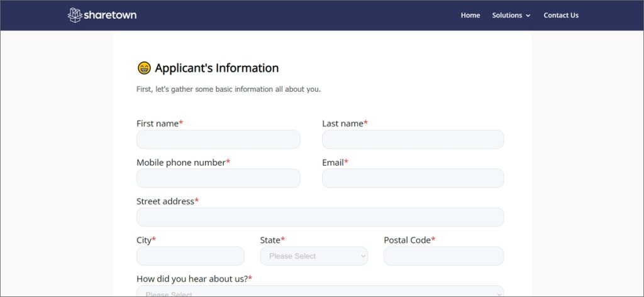Focus the Postal Code input field
The width and height of the screenshot is (644, 297).
click(x=443, y=256)
